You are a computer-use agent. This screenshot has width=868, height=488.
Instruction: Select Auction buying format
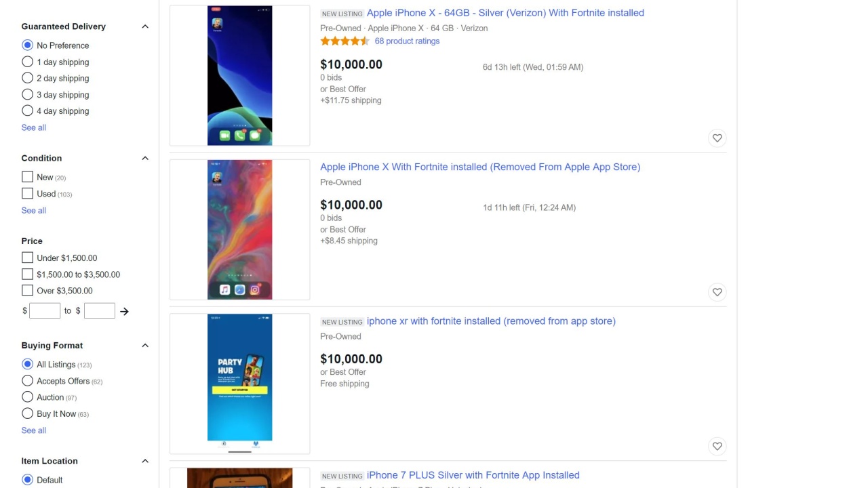point(28,397)
